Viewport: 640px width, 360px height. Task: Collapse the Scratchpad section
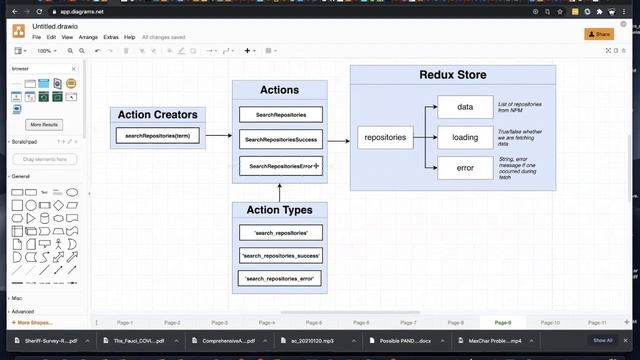click(24, 142)
